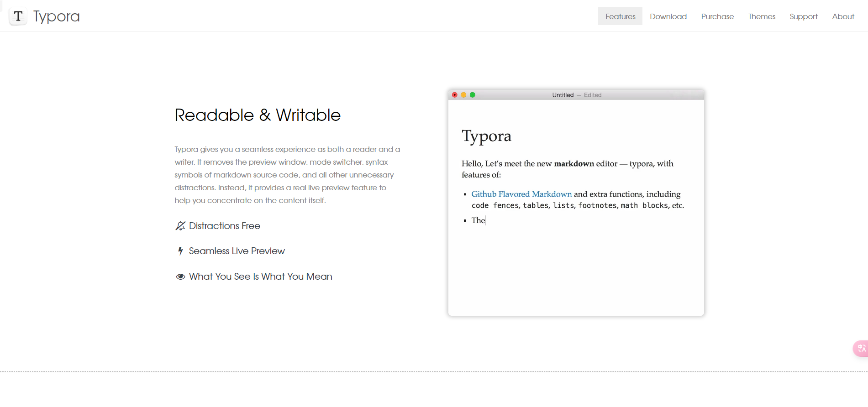Visit the About nav link

coord(843,16)
